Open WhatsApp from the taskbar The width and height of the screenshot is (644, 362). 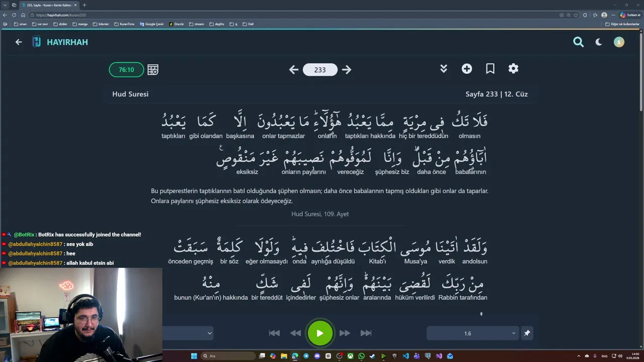(361, 356)
